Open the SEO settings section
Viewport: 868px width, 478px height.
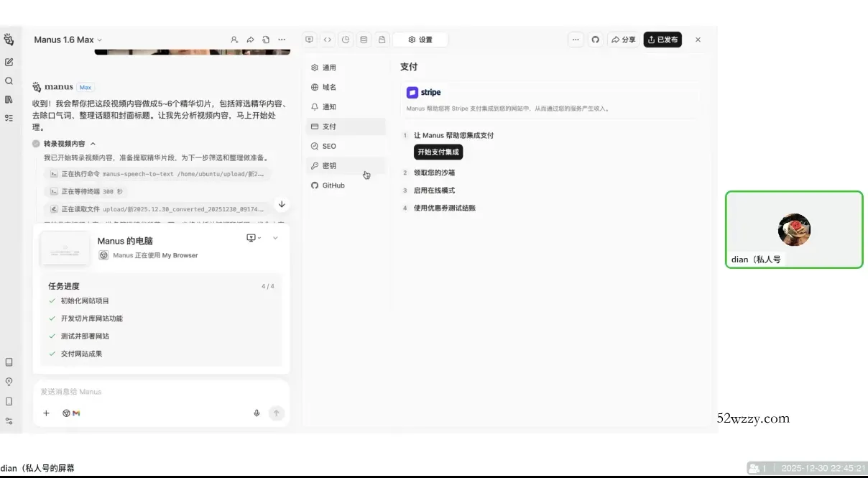(329, 146)
